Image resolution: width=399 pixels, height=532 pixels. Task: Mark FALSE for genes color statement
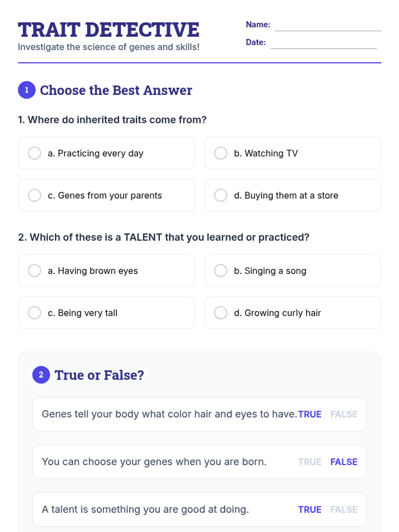[x=344, y=414]
